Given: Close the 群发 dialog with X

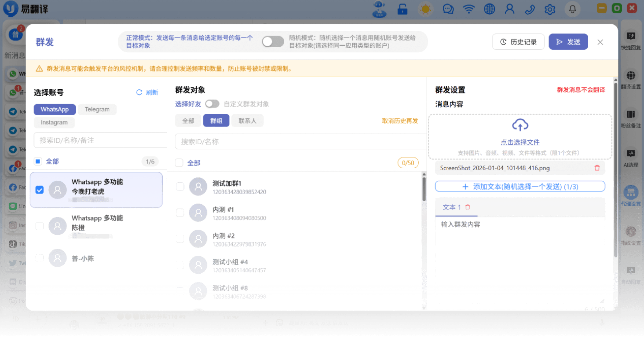Looking at the screenshot, I should (600, 42).
